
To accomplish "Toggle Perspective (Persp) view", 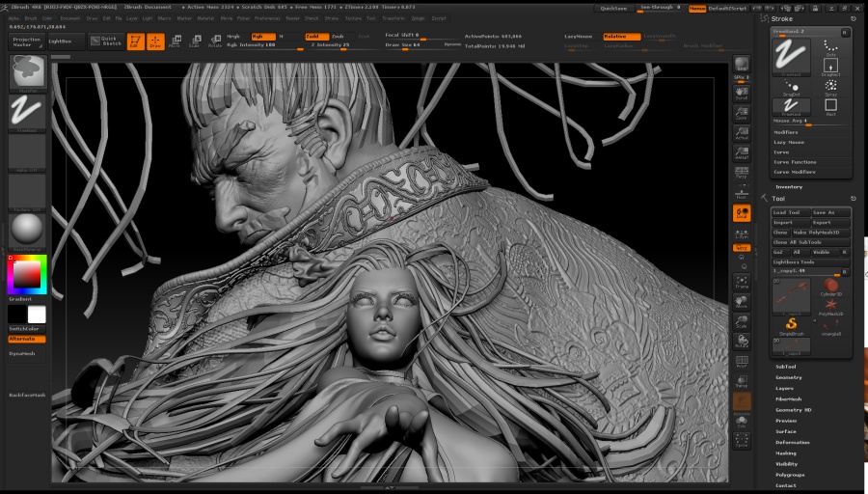I will [742, 173].
